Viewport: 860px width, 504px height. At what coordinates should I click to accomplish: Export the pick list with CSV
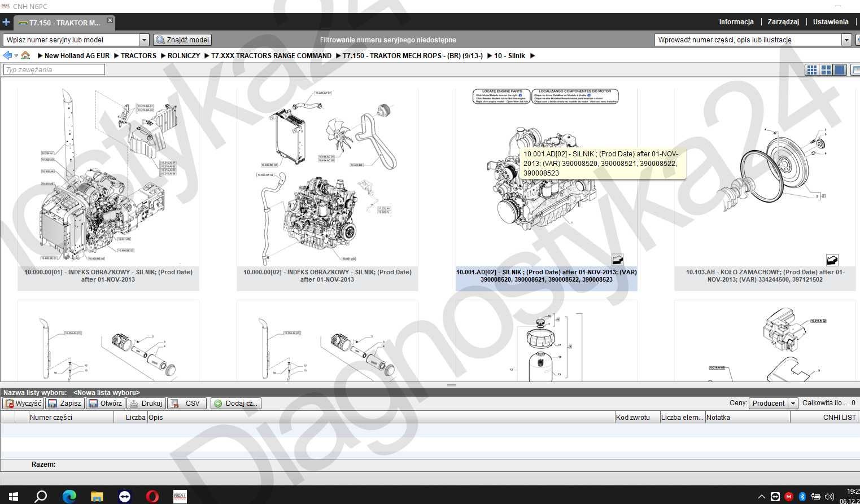187,403
